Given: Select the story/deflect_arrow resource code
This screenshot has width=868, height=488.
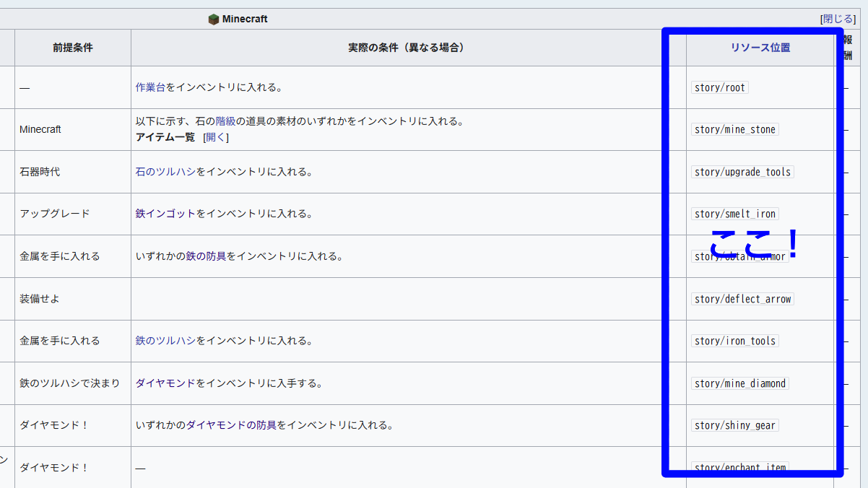Looking at the screenshot, I should point(742,299).
